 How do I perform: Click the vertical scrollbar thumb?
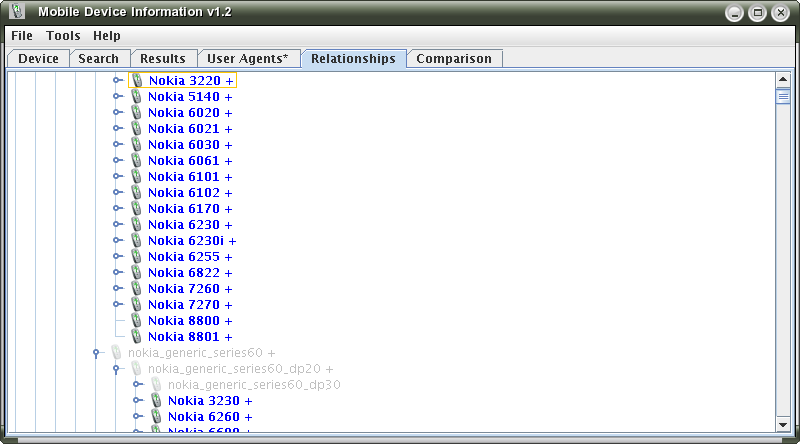783,97
